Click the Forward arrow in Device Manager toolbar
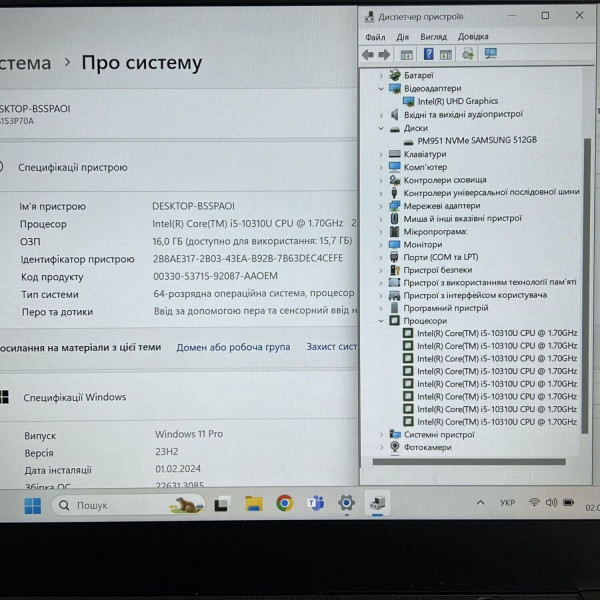Image resolution: width=600 pixels, height=600 pixels. tap(384, 54)
